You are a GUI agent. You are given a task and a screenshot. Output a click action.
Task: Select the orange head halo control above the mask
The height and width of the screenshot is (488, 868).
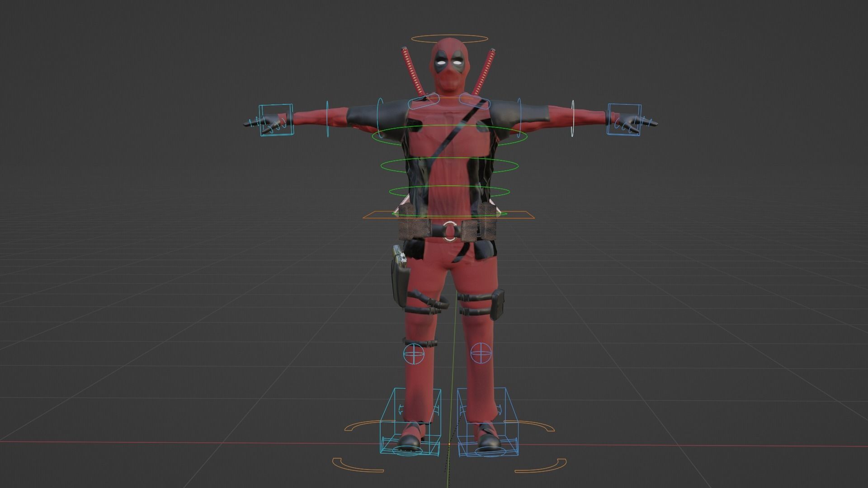tap(449, 38)
